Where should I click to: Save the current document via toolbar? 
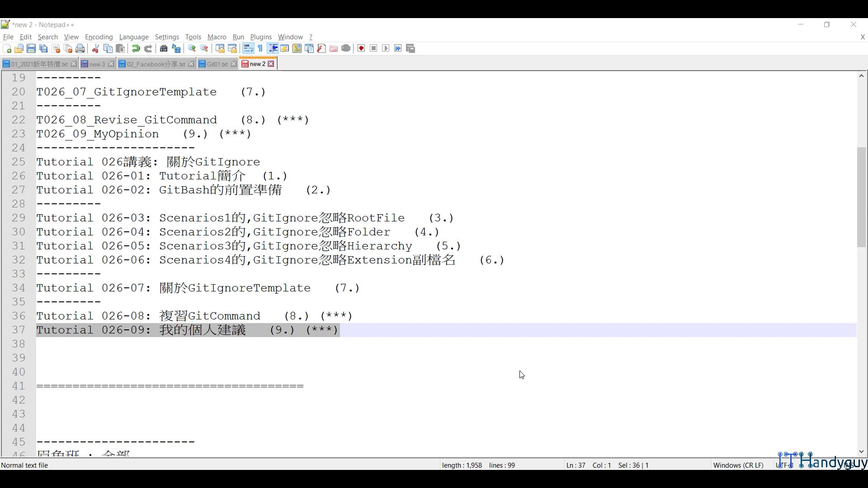click(x=31, y=48)
